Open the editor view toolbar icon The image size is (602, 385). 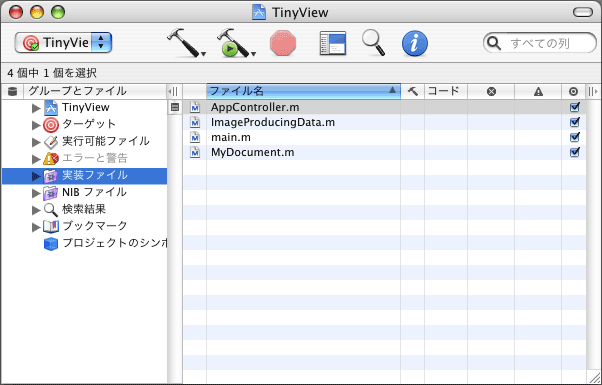click(333, 43)
